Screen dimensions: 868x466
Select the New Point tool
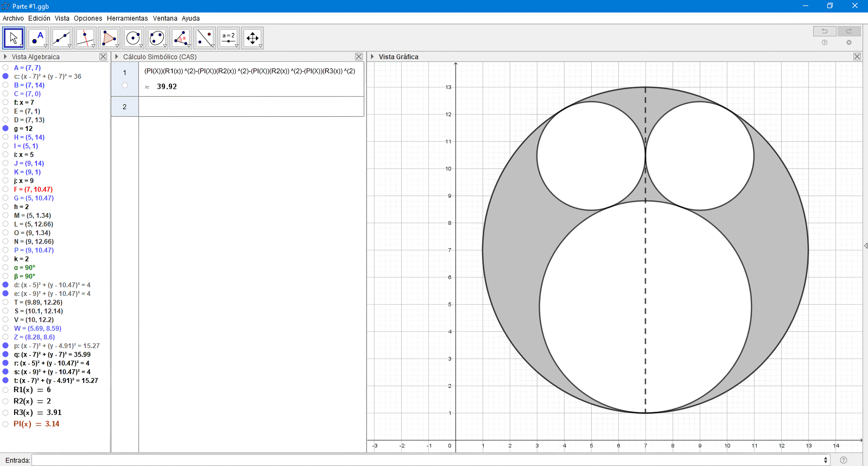[x=37, y=38]
